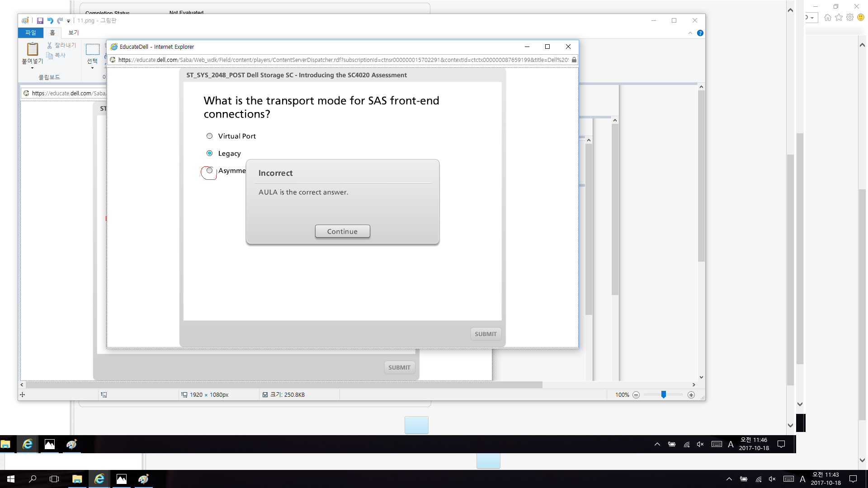Click the Undo arrow icon in Paint

50,21
